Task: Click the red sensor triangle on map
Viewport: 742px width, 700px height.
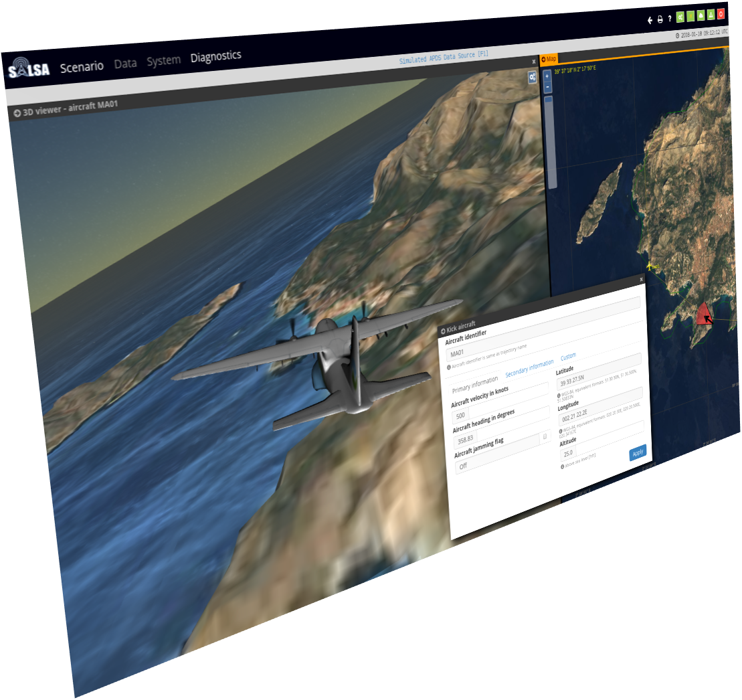Action: (x=704, y=315)
